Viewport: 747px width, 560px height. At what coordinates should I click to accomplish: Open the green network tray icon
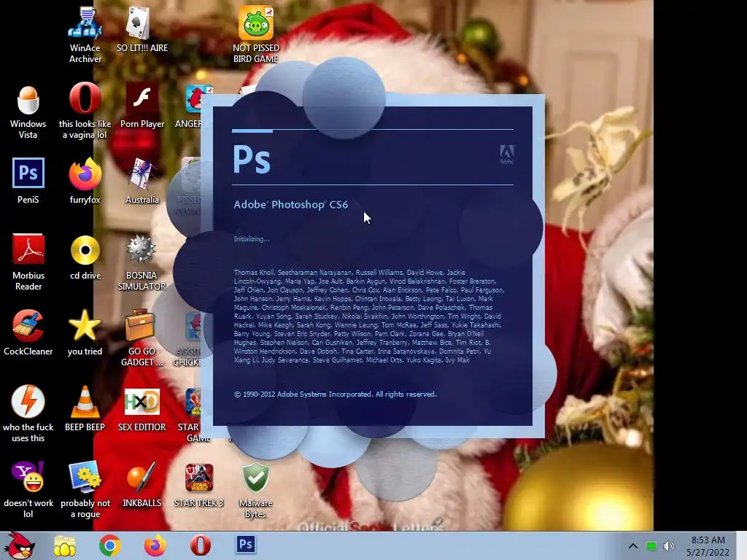pos(651,546)
